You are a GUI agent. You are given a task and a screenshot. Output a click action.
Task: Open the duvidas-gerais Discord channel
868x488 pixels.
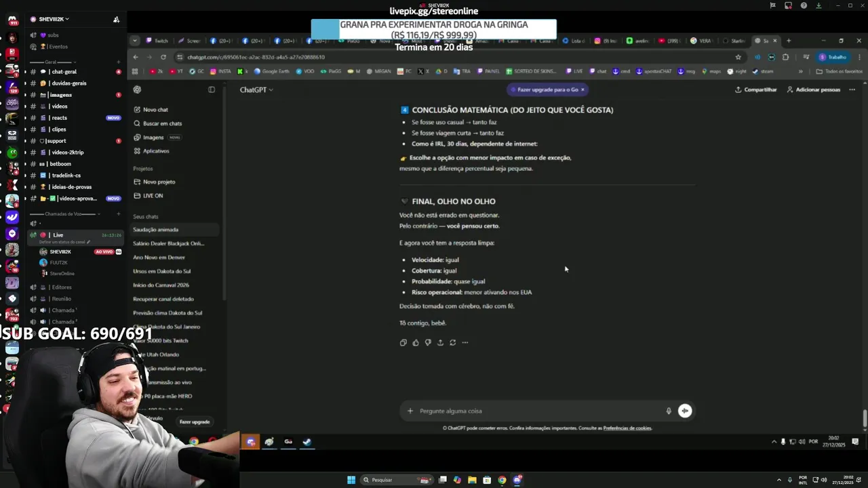[x=75, y=83]
